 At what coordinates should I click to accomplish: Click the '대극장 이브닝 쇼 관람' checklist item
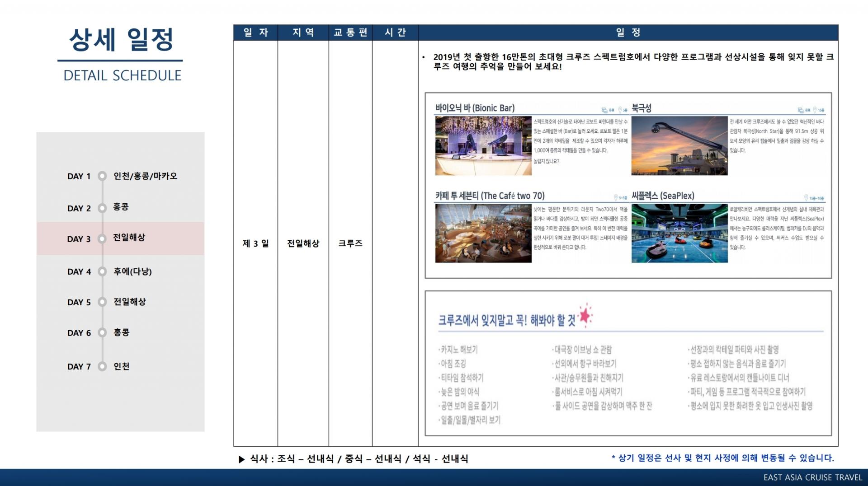(582, 350)
